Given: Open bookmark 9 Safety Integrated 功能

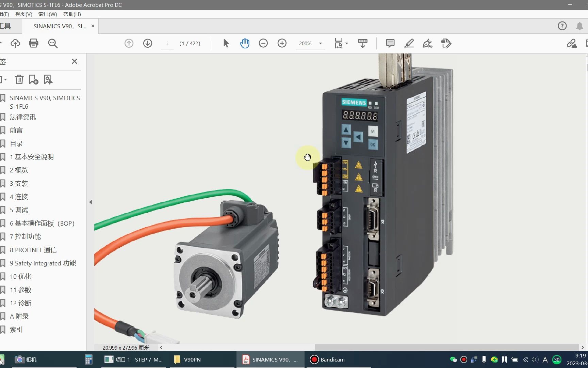Looking at the screenshot, I should [x=43, y=263].
